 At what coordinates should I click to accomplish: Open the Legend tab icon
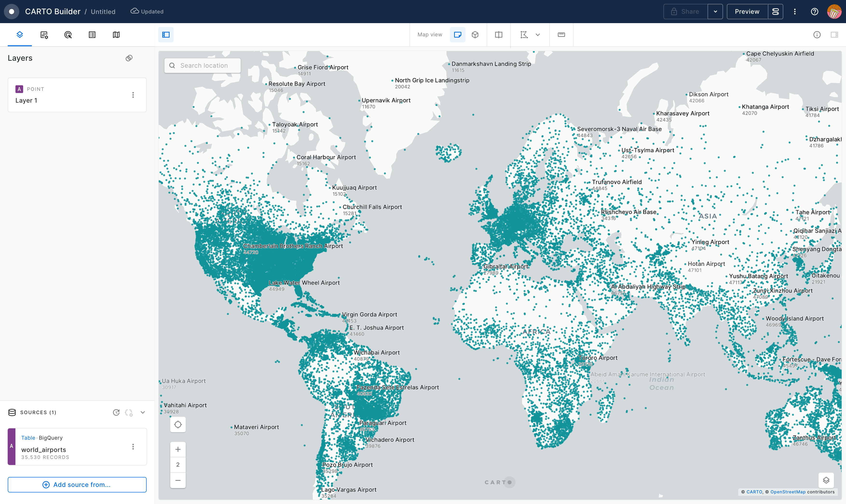click(92, 35)
